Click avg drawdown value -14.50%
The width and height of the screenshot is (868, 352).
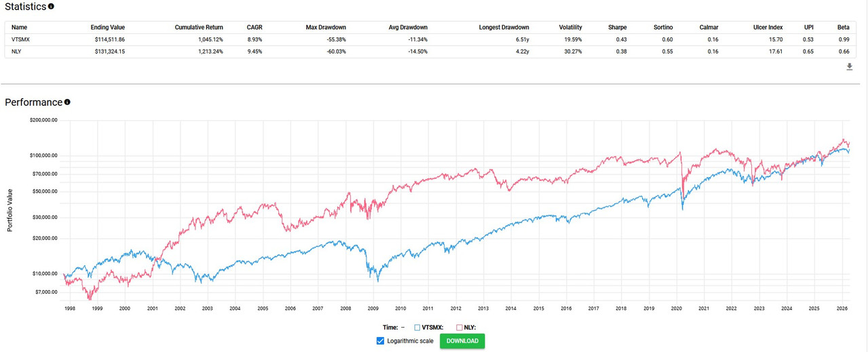(417, 52)
